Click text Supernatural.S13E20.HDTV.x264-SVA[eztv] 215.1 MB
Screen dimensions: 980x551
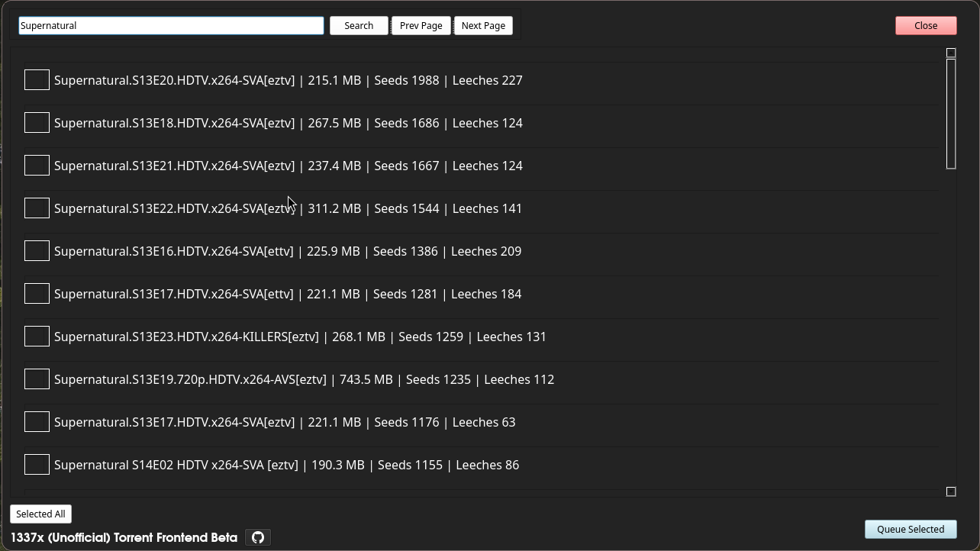289,80
